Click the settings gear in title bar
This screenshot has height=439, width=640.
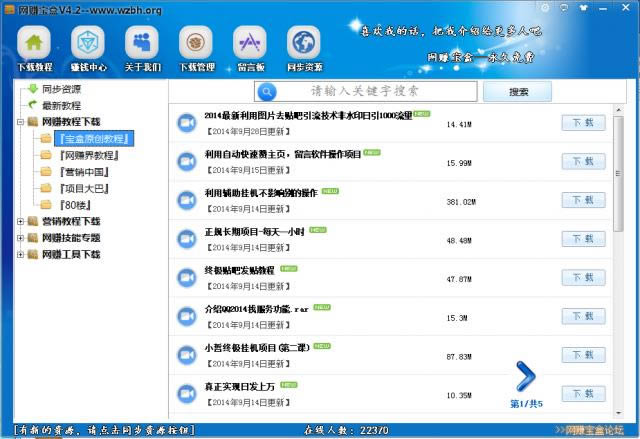tap(545, 7)
